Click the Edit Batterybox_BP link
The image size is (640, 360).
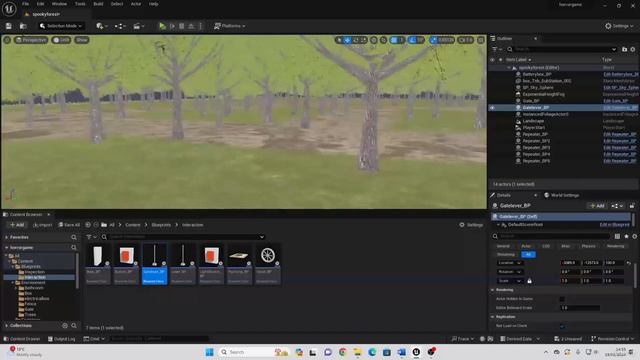(x=621, y=74)
